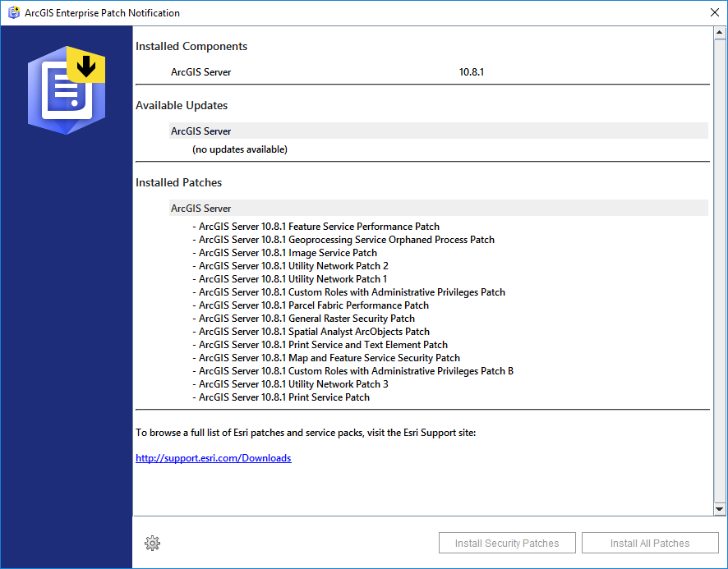Screen dimensions: 728x569
Task: Click the scrollbar down arrow
Action: pos(720,509)
